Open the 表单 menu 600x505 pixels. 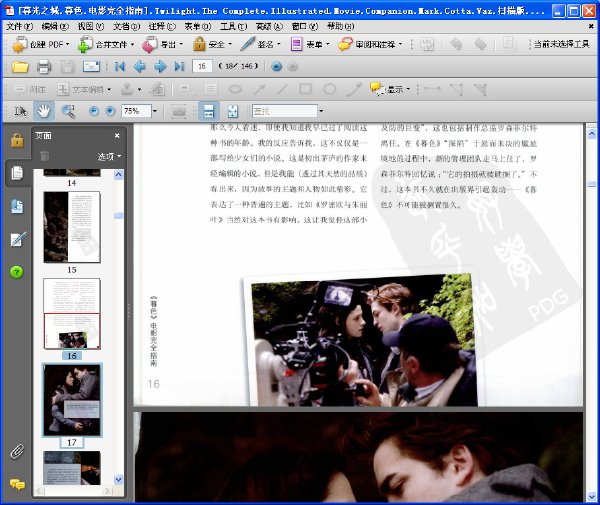coord(197,26)
